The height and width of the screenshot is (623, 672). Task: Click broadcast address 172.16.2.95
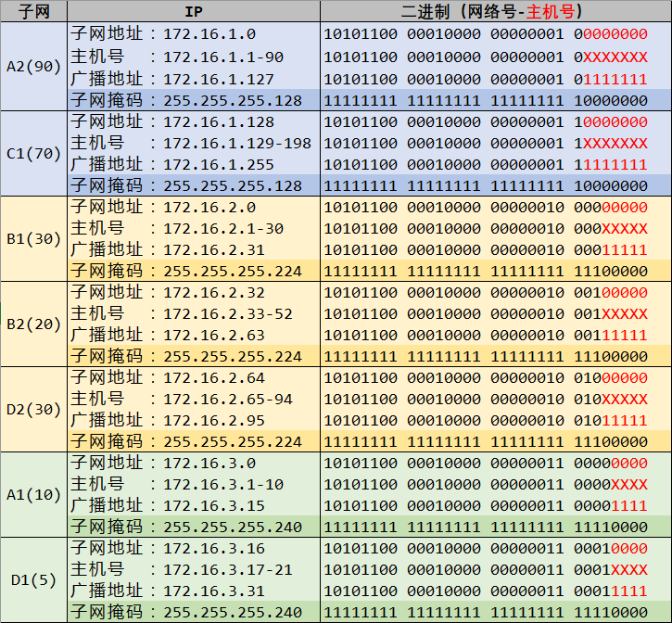(x=214, y=421)
